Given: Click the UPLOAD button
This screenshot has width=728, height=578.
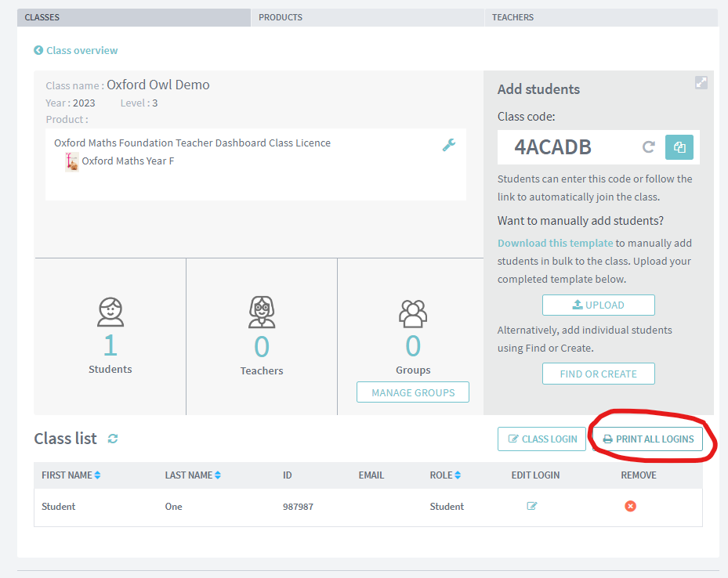Looking at the screenshot, I should point(598,305).
